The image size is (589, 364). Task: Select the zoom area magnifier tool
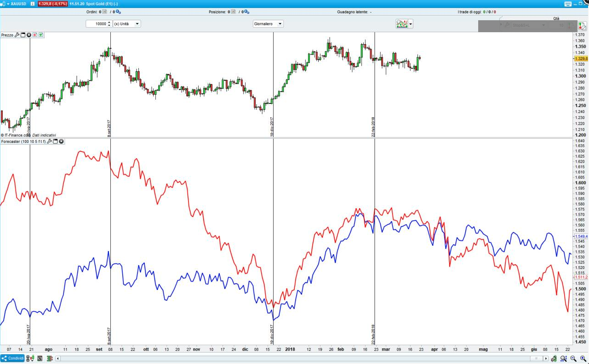tap(564, 358)
